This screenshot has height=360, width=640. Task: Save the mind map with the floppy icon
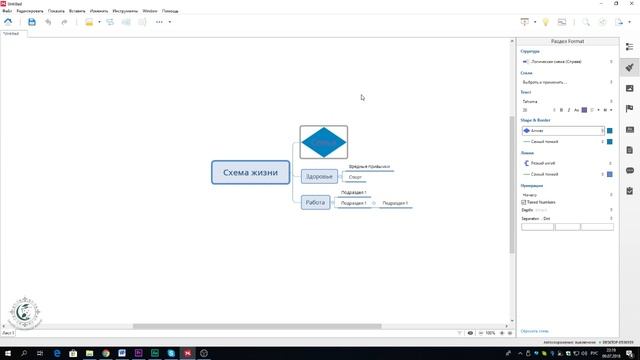pyautogui.click(x=32, y=22)
